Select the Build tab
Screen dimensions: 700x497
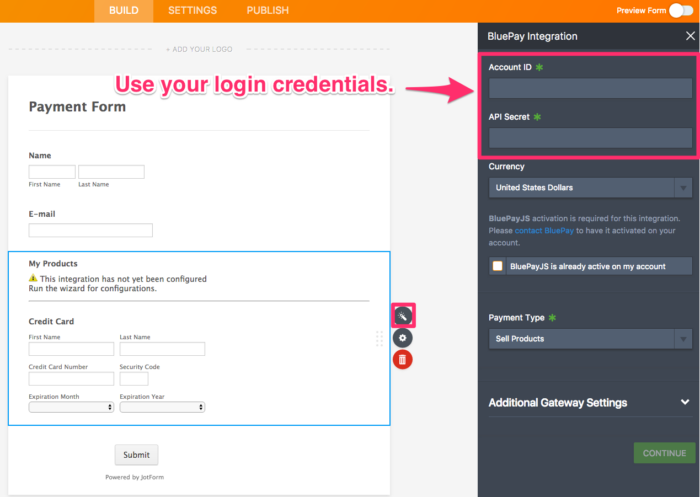124,10
